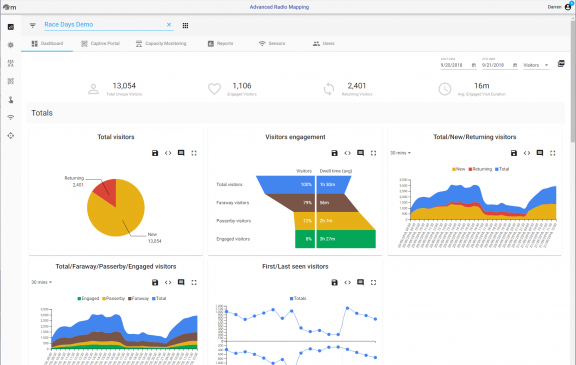Save the Total visitors chart
576x365 pixels.
click(x=155, y=153)
